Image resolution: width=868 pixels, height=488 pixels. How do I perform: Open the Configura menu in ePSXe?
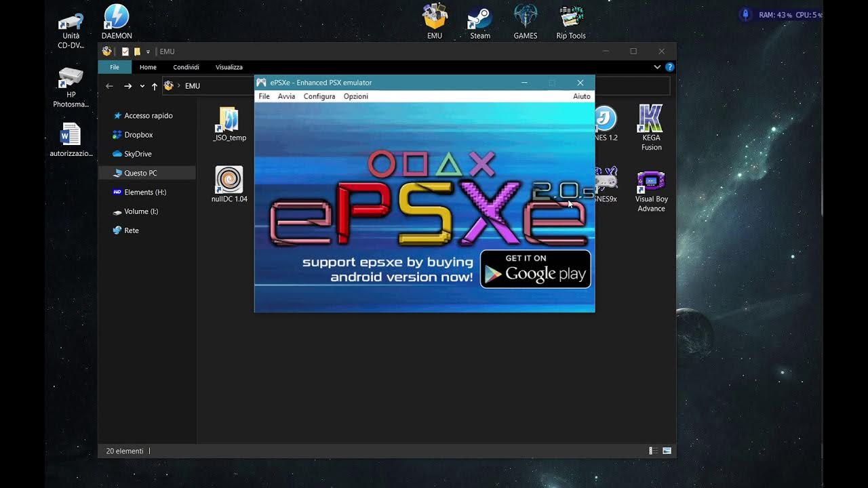pos(319,96)
